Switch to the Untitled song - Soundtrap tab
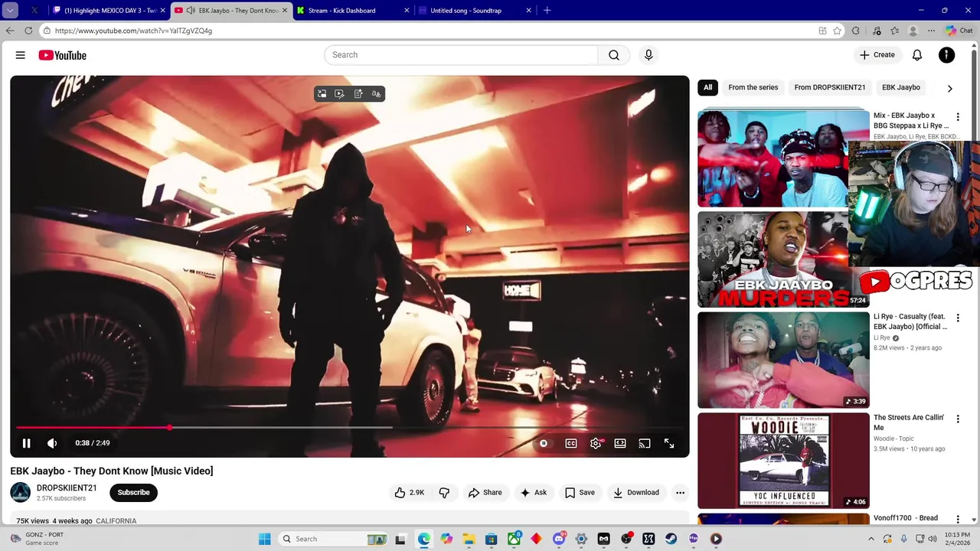The width and height of the screenshot is (980, 551). click(x=475, y=11)
